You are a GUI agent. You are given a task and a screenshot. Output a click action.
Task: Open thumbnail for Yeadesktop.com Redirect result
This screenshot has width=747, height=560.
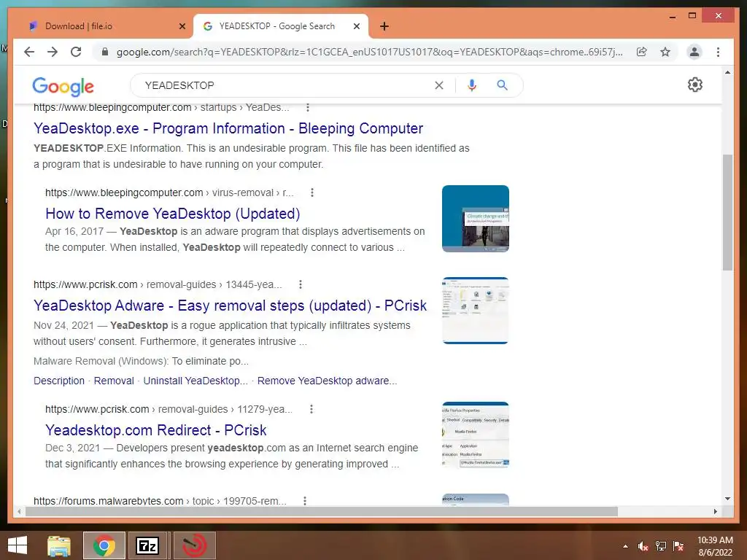pos(476,435)
